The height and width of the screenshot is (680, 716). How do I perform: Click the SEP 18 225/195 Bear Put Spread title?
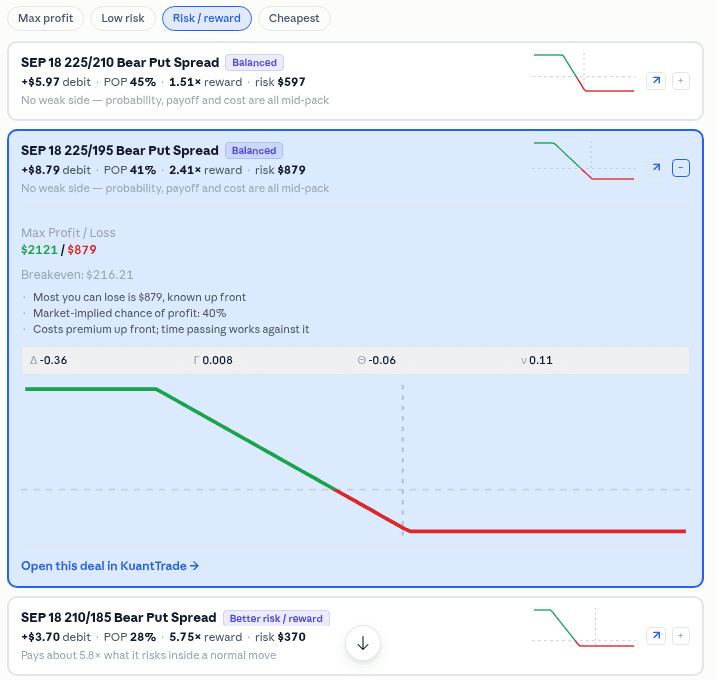pos(120,150)
